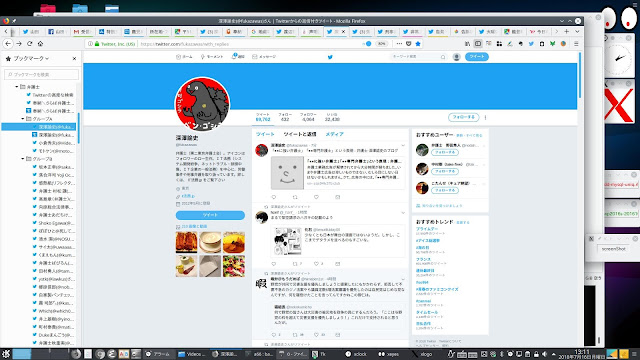Switch to the ツイート tab on profile
640x360 pixels.
click(265, 134)
